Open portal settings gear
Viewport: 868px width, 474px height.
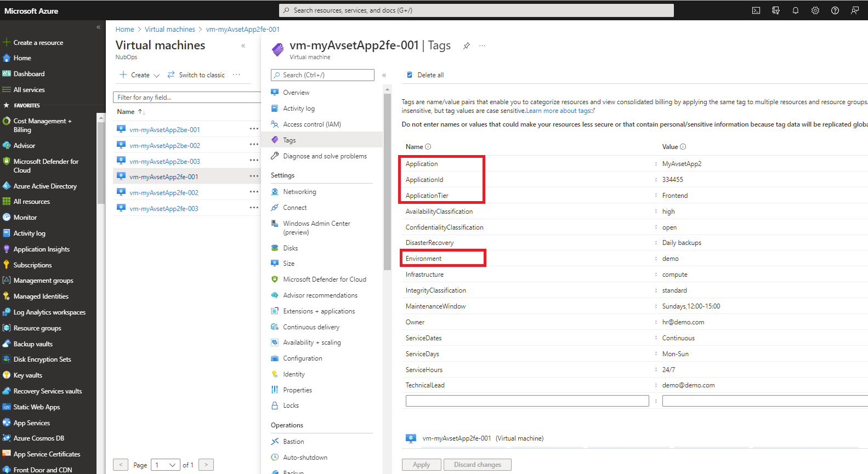click(815, 10)
